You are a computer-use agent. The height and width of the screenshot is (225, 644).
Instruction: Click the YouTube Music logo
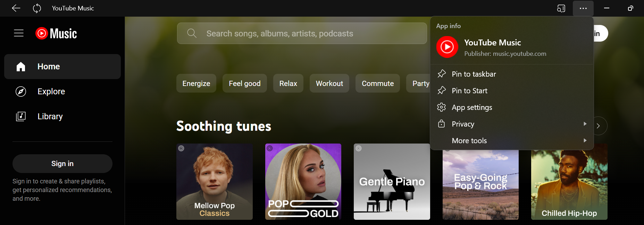pos(56,33)
